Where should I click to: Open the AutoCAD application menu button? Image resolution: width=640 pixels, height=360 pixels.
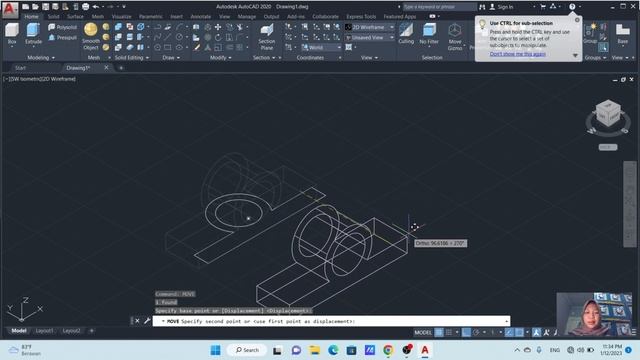click(x=10, y=9)
